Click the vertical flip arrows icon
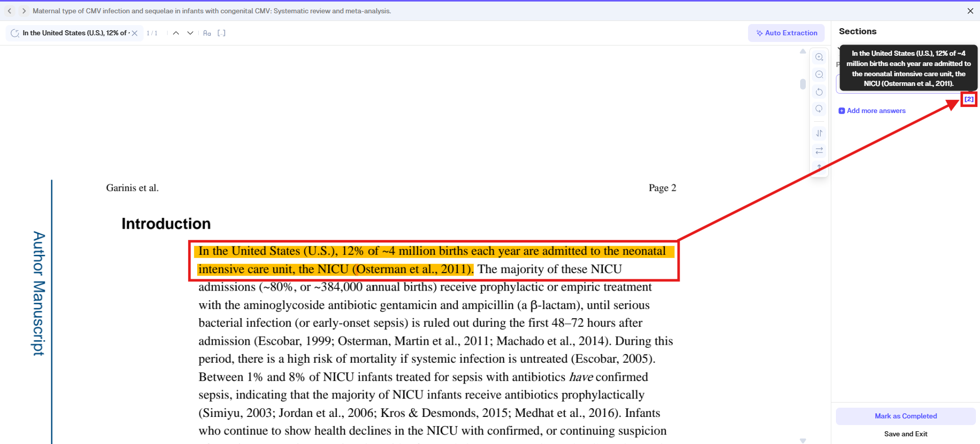 [819, 134]
